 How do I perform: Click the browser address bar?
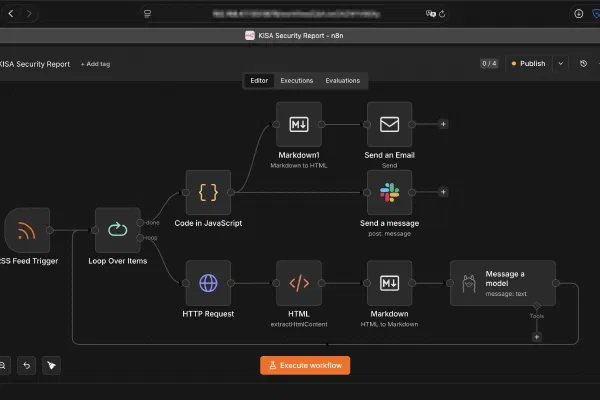point(297,14)
